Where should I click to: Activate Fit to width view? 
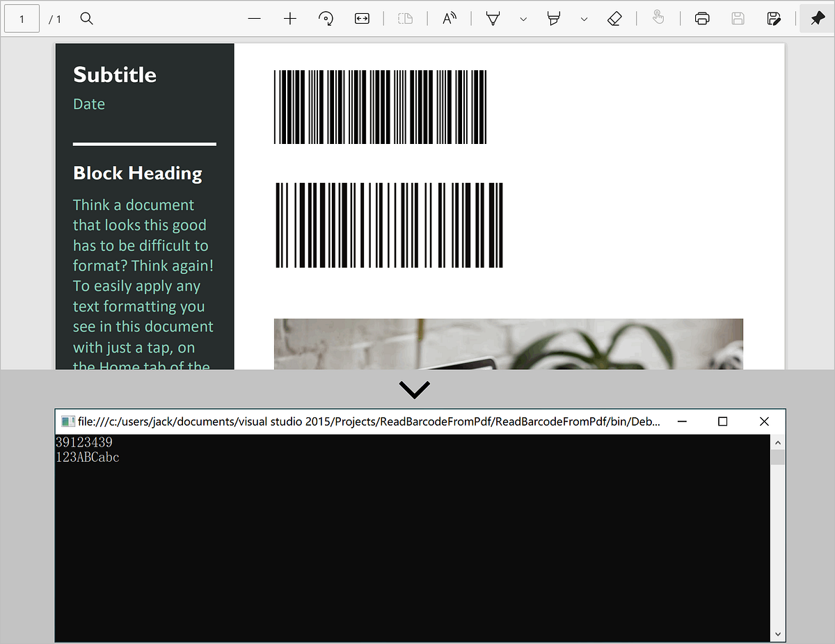pos(362,19)
